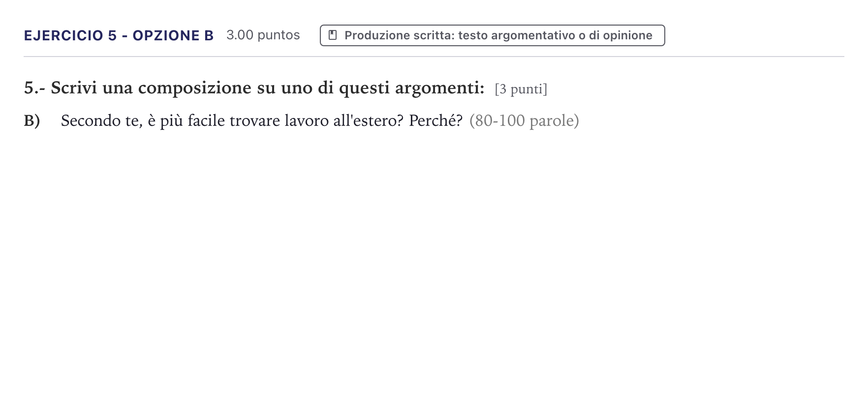Click the book icon in the Produzione scritta badge
The image size is (868, 413).
(333, 35)
